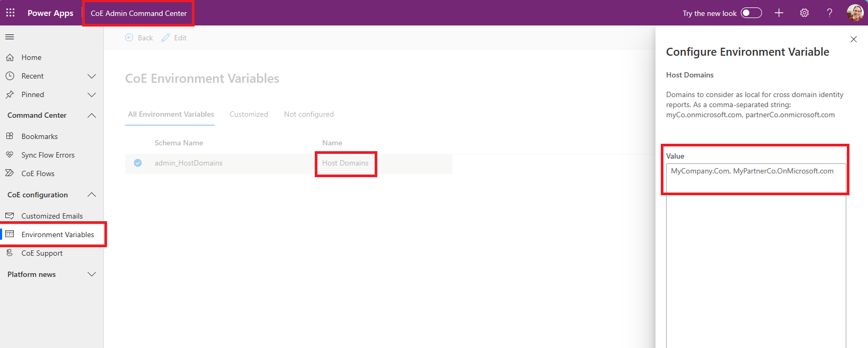Open the settings gear icon

pos(804,13)
